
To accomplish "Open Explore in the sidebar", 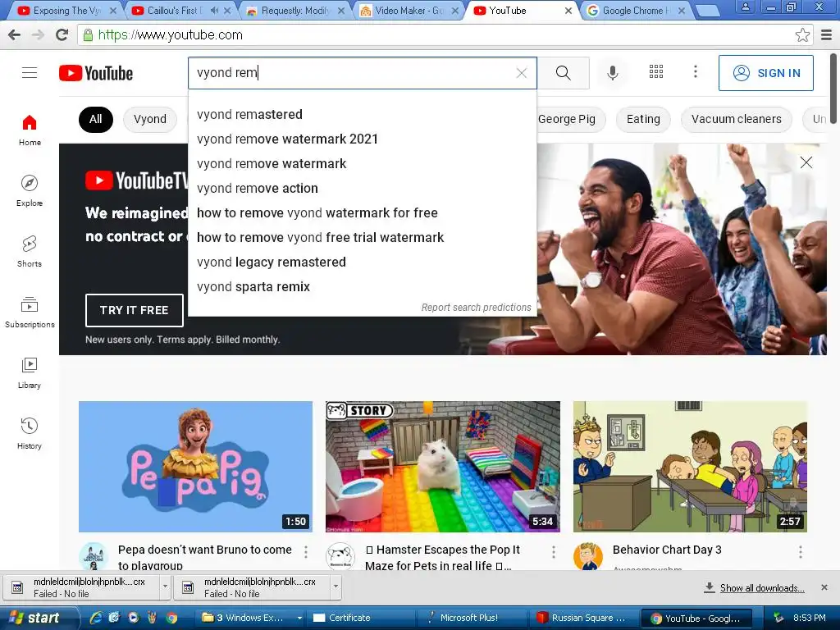I will [30, 190].
